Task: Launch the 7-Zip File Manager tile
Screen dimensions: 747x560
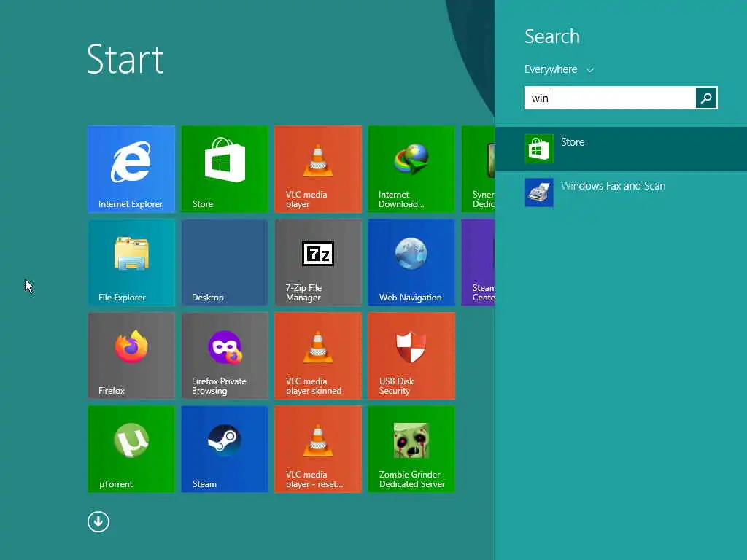Action: tap(318, 262)
